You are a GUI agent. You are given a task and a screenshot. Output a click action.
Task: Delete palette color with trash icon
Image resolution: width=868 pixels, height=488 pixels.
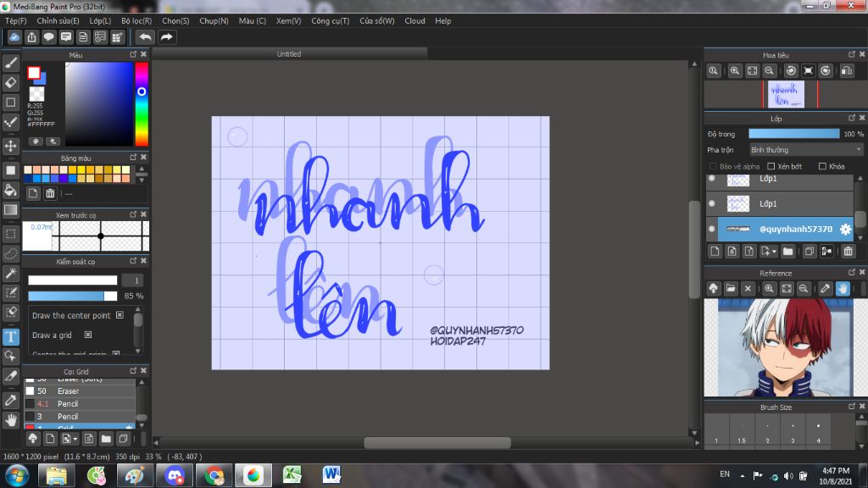tap(50, 193)
